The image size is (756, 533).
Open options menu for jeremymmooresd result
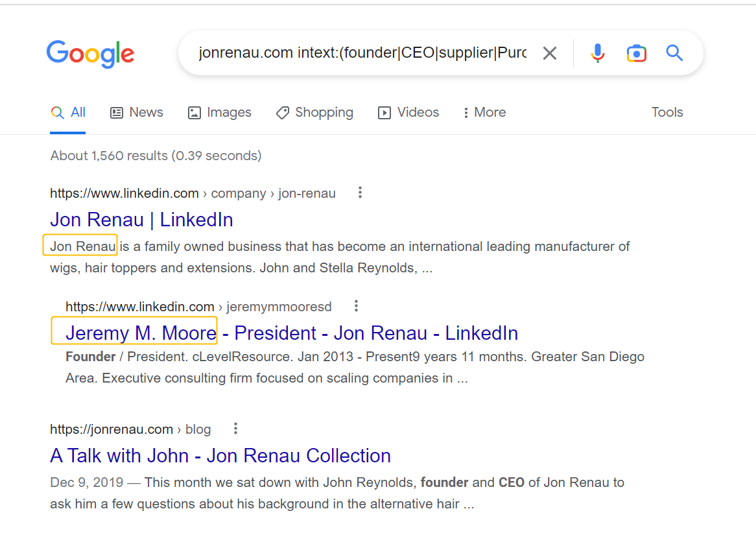(x=356, y=306)
